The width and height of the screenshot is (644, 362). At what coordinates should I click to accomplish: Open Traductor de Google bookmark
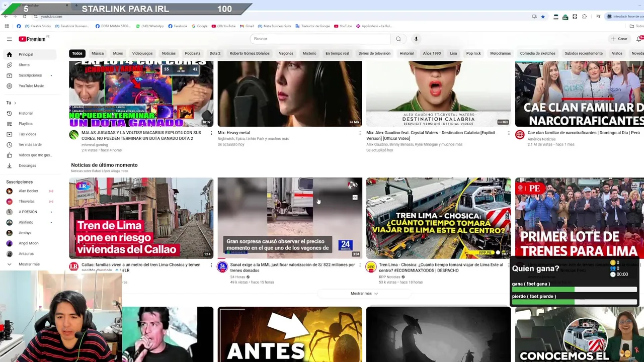(x=313, y=26)
